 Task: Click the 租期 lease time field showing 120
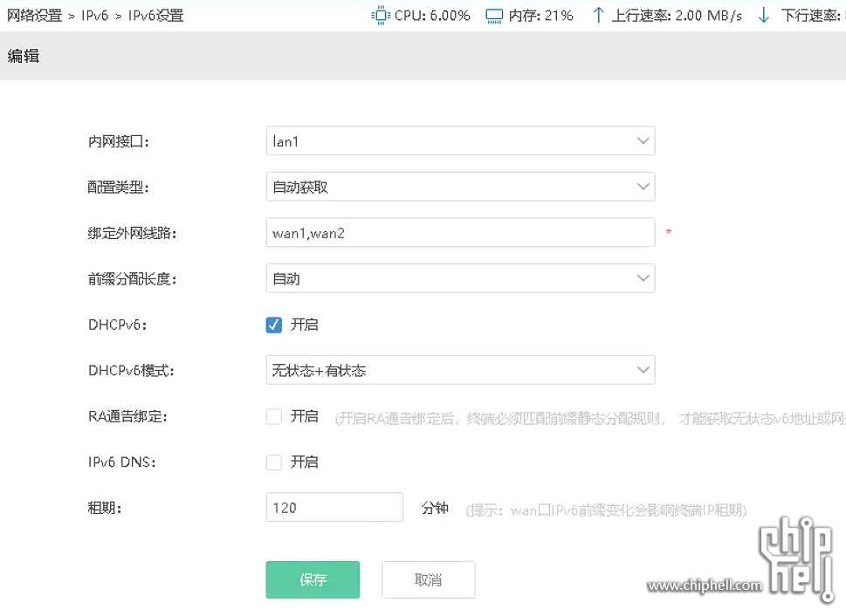pyautogui.click(x=334, y=507)
